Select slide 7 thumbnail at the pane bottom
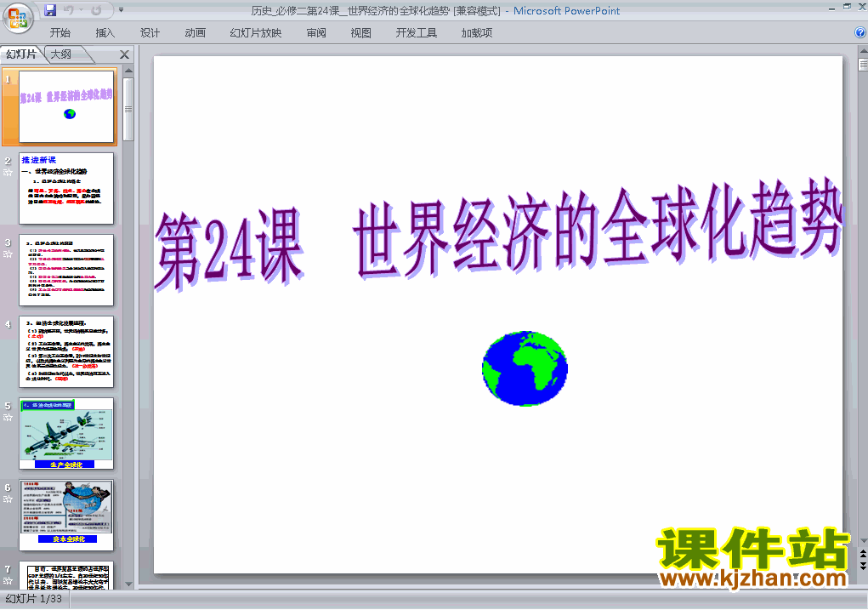The image size is (868, 610). tap(66, 576)
